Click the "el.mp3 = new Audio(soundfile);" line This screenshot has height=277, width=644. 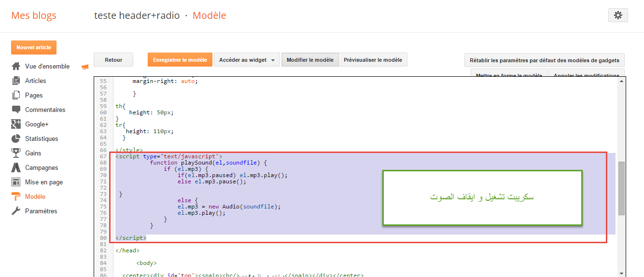tap(229, 207)
